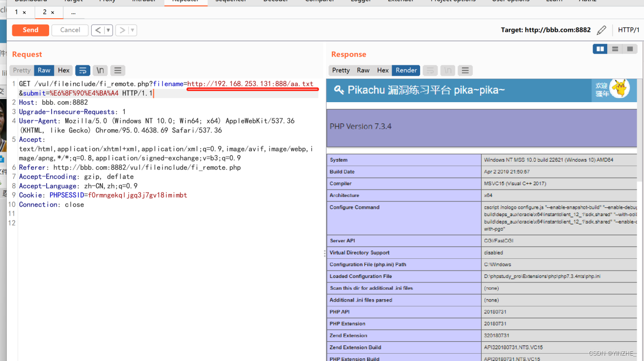The height and width of the screenshot is (361, 644).
Task: Click the Response panel \n icon
Action: click(448, 70)
